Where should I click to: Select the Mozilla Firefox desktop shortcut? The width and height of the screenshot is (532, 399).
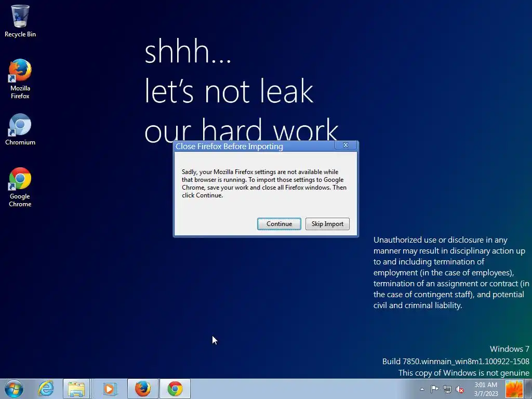tap(20, 79)
